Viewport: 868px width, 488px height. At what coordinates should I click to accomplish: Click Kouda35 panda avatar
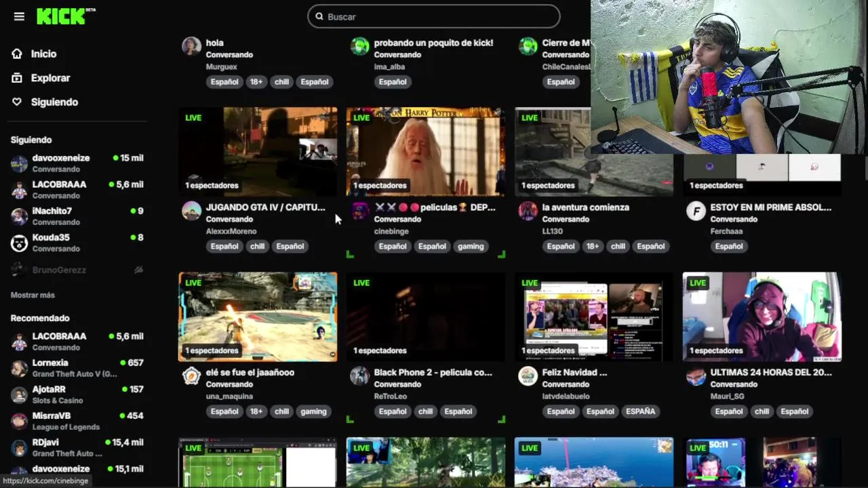click(x=19, y=243)
